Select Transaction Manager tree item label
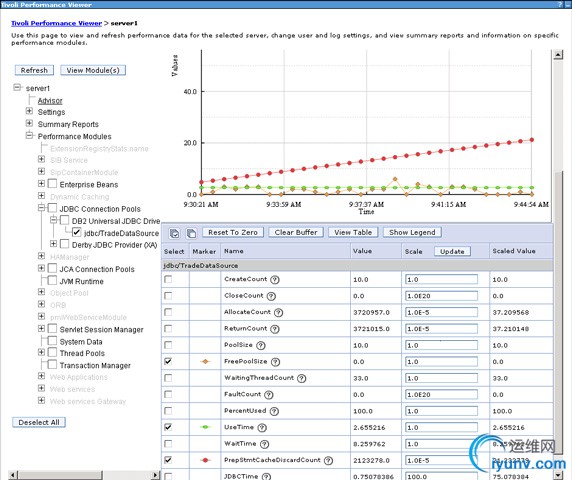The width and height of the screenshot is (572, 480). pyautogui.click(x=95, y=365)
